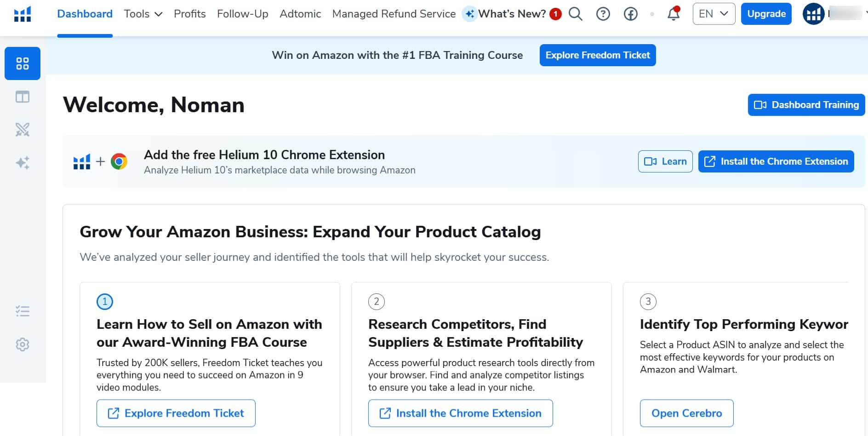868x436 pixels.
Task: Click the Helium 10 logo in extension banner
Action: tap(82, 162)
